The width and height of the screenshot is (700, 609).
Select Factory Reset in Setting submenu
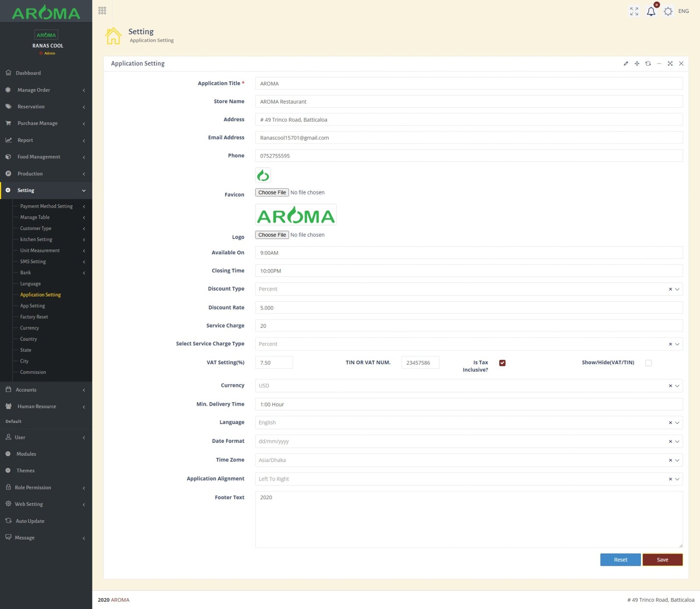pos(34,317)
